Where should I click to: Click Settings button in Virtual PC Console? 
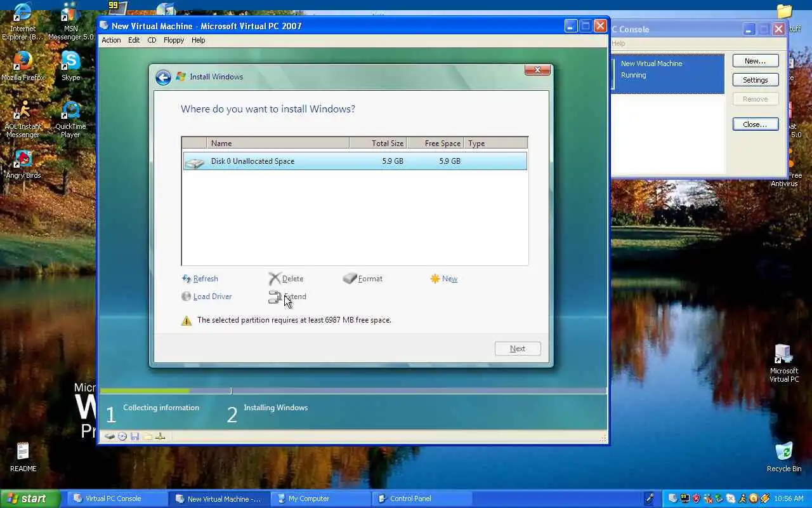point(756,80)
